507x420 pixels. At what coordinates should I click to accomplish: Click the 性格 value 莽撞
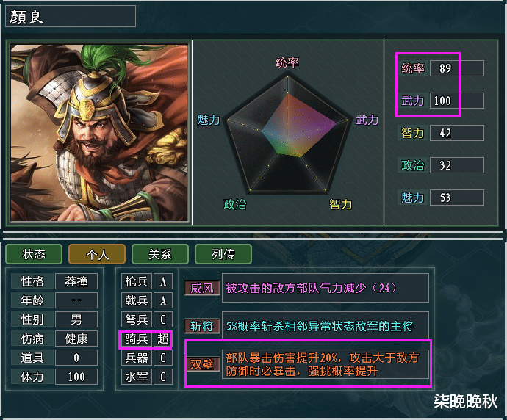[x=76, y=281]
